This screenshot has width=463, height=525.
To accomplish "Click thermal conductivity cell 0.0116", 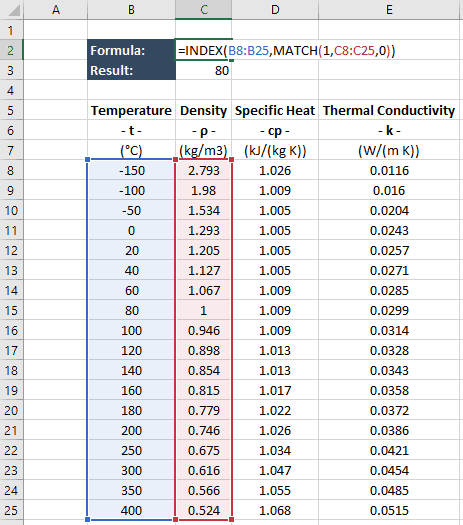I will [389, 170].
